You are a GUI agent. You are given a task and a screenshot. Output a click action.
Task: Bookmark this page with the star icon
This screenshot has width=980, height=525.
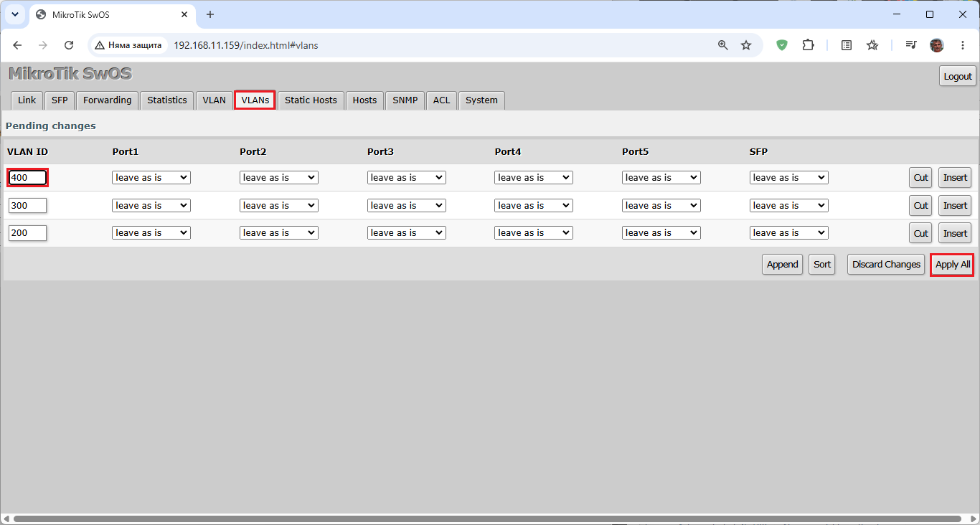(746, 45)
